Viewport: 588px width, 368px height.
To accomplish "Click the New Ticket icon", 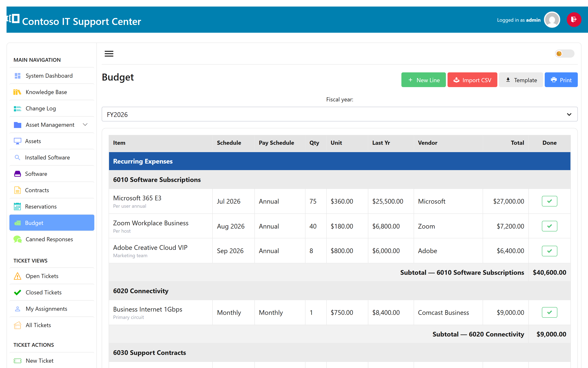I will coord(18,361).
